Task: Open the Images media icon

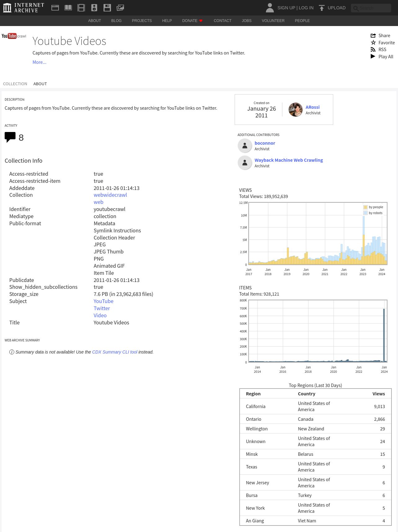Action: point(120,8)
